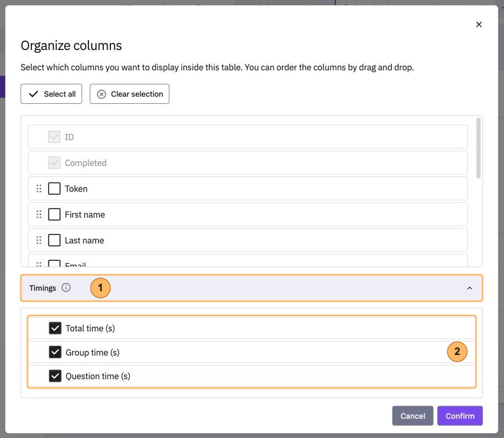Uncheck Question time (s) checkbox
Screen dimensions: 504x438
(x=55, y=376)
